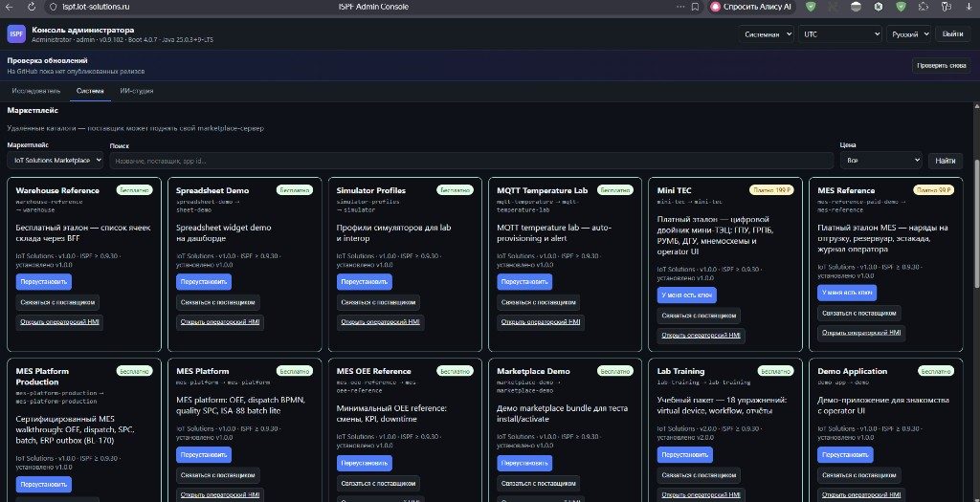Click У меня есть ключ on Mini TEC
The height and width of the screenshot is (502, 980).
click(x=687, y=295)
